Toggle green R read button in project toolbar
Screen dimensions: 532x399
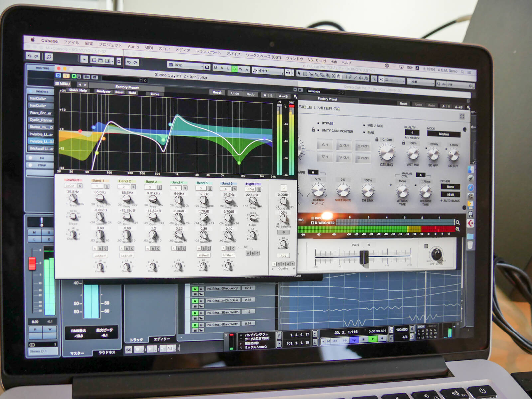pyautogui.click(x=234, y=69)
